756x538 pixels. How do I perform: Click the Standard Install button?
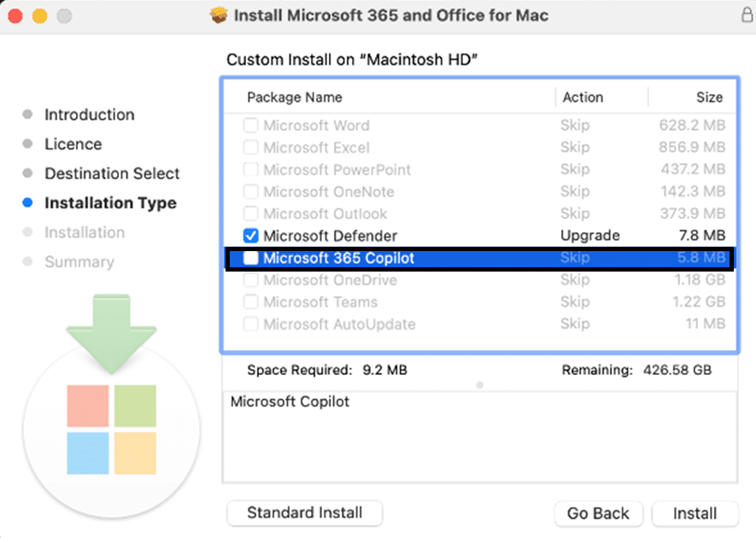304,513
